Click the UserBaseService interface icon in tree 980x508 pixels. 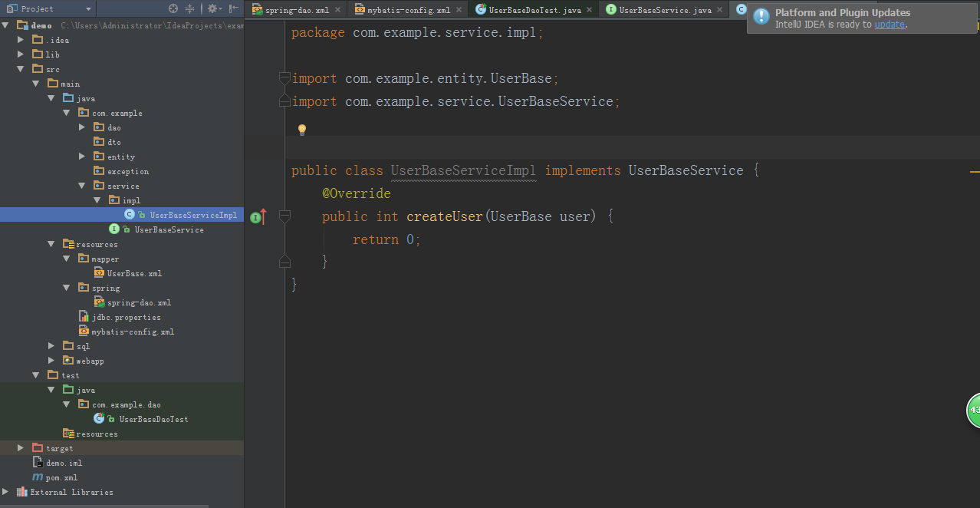click(x=114, y=229)
